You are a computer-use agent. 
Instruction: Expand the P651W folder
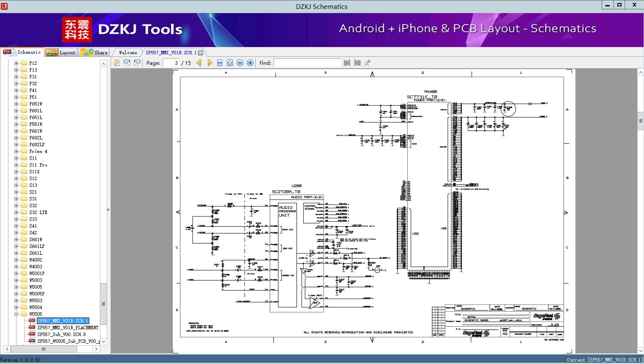[16, 104]
